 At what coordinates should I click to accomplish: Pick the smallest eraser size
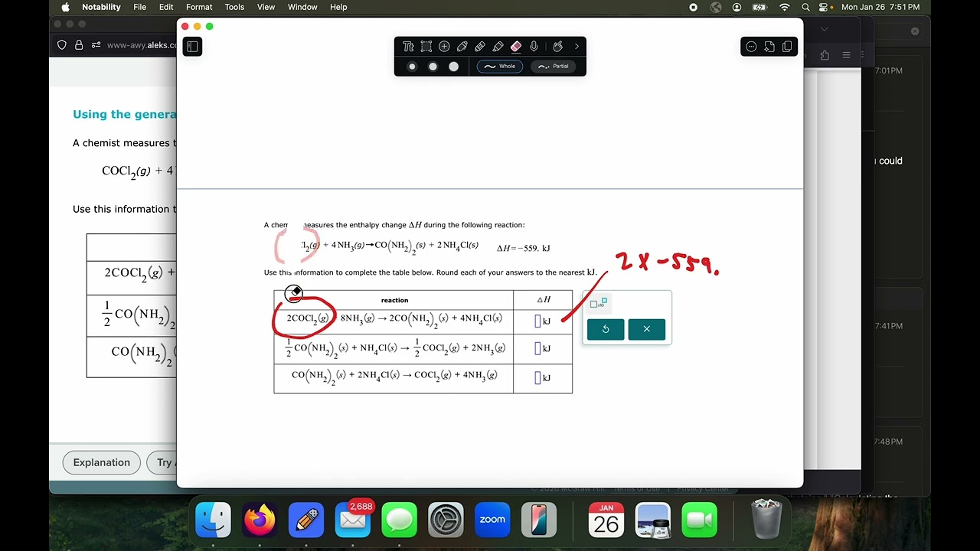[412, 67]
